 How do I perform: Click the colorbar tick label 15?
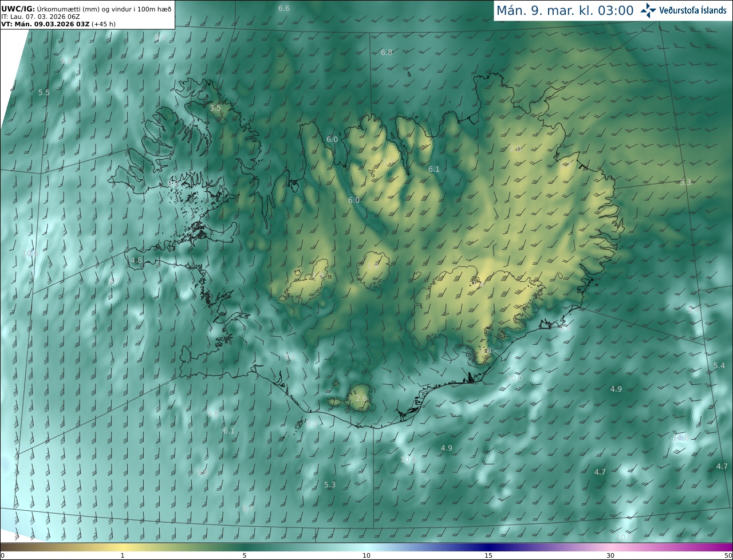(x=488, y=555)
